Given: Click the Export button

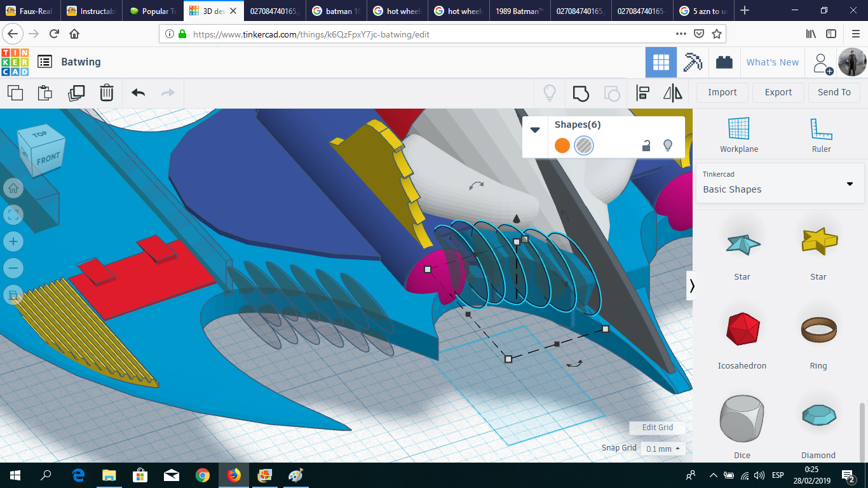Looking at the screenshot, I should pyautogui.click(x=778, y=92).
